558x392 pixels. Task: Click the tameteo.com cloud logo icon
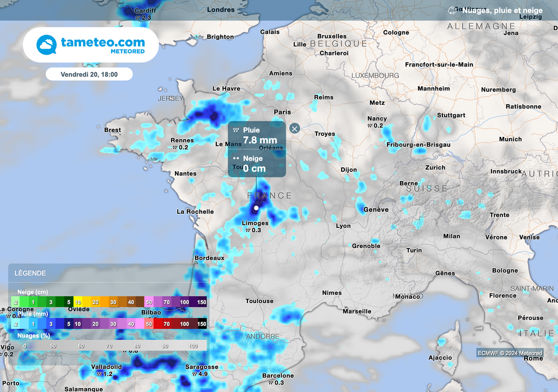point(46,45)
